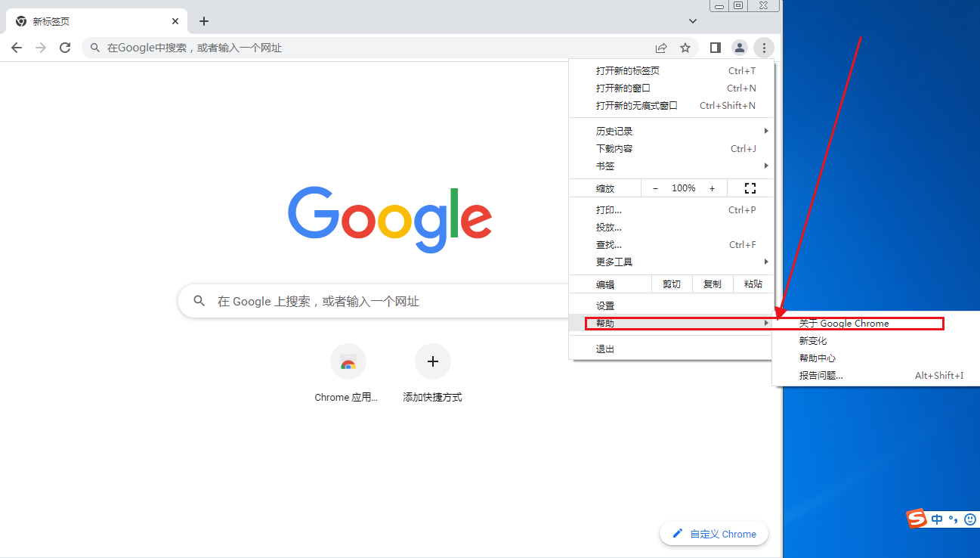
Task: Open a new incognito window (打开新的无痕式窗口)
Action: pyautogui.click(x=672, y=105)
